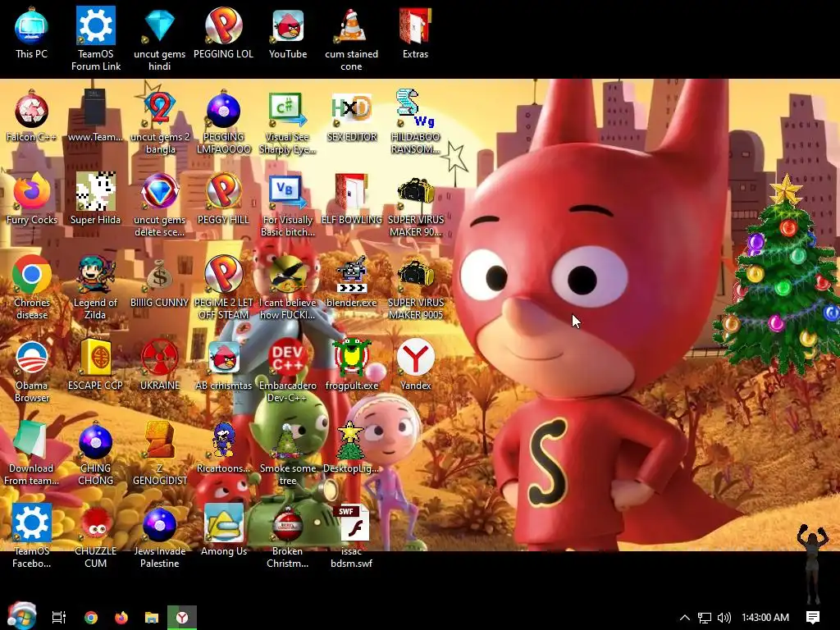
Task: Open the Legend of Zilda game icon
Action: [x=95, y=288]
